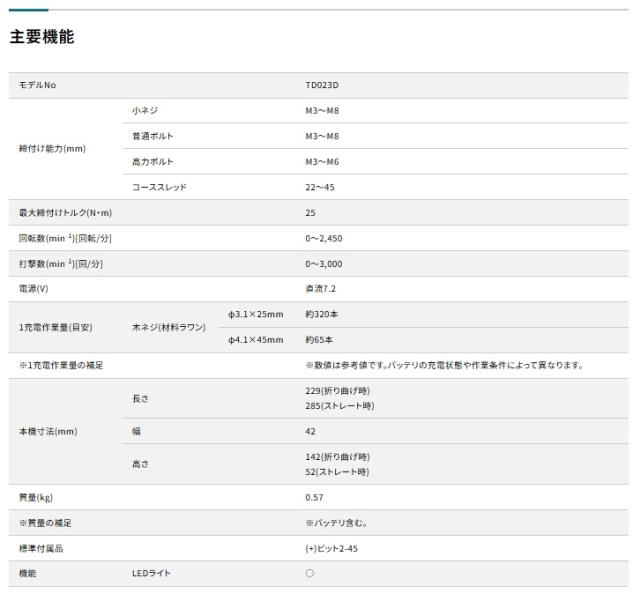
Task: Select the 最大締付けトルク(N·m) label
Action: pyautogui.click(x=65, y=213)
